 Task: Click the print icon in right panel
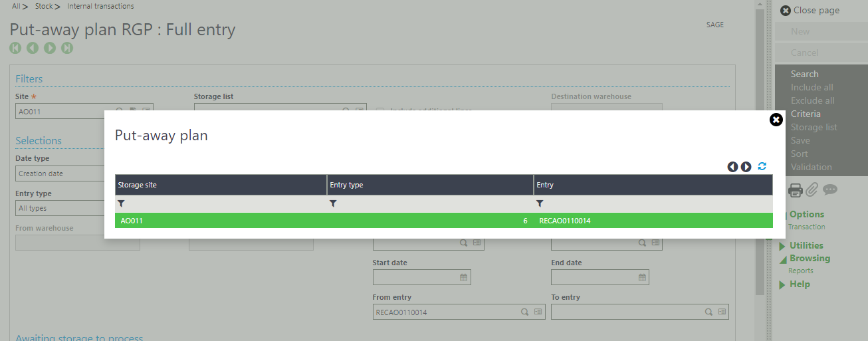pos(795,190)
